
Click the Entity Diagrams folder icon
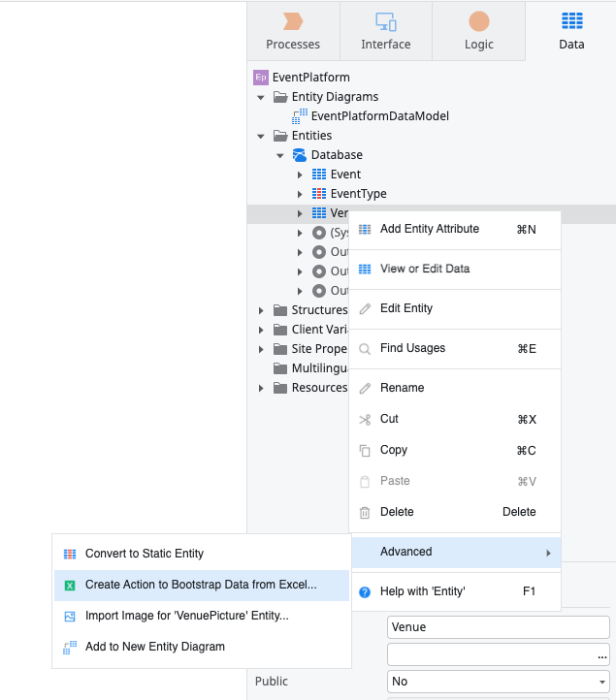(x=280, y=97)
